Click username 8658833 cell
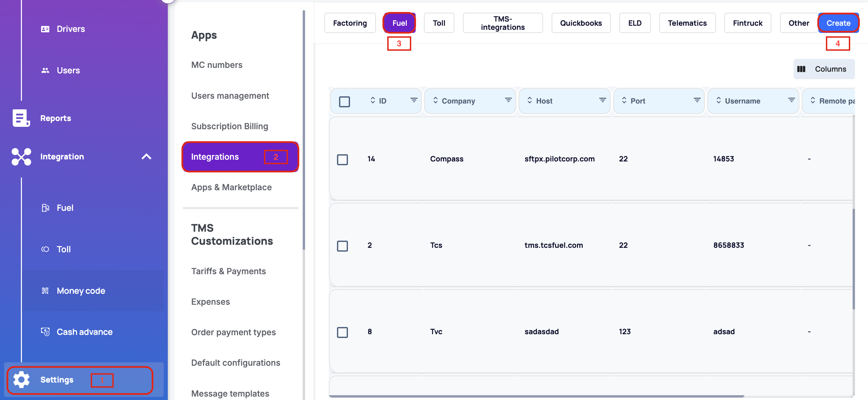Viewport: 868px width, 400px height. [729, 245]
